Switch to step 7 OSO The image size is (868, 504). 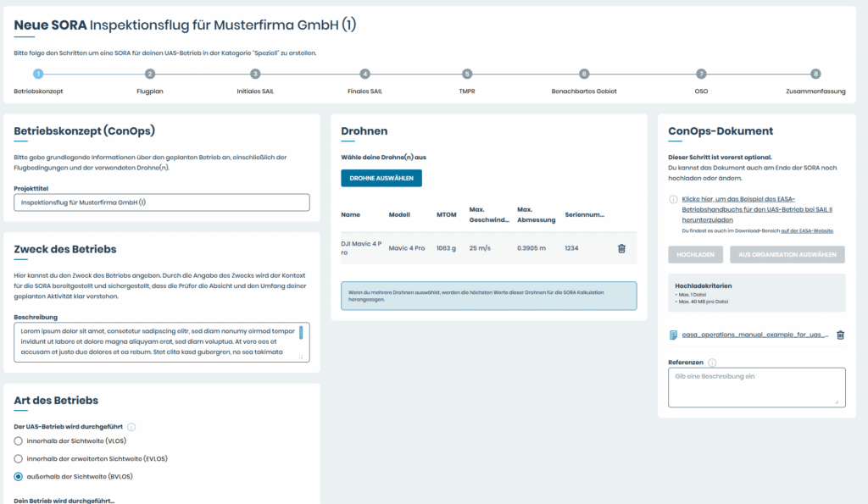pyautogui.click(x=701, y=74)
